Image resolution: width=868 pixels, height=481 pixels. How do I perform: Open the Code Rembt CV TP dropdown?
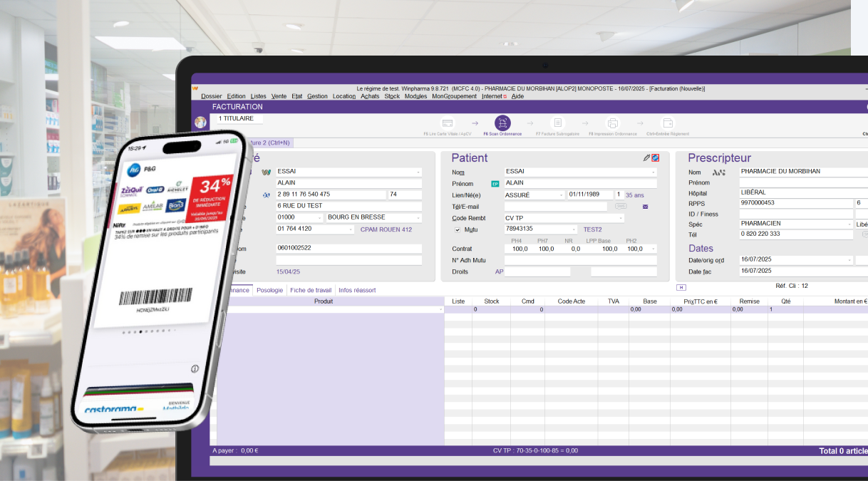(620, 218)
